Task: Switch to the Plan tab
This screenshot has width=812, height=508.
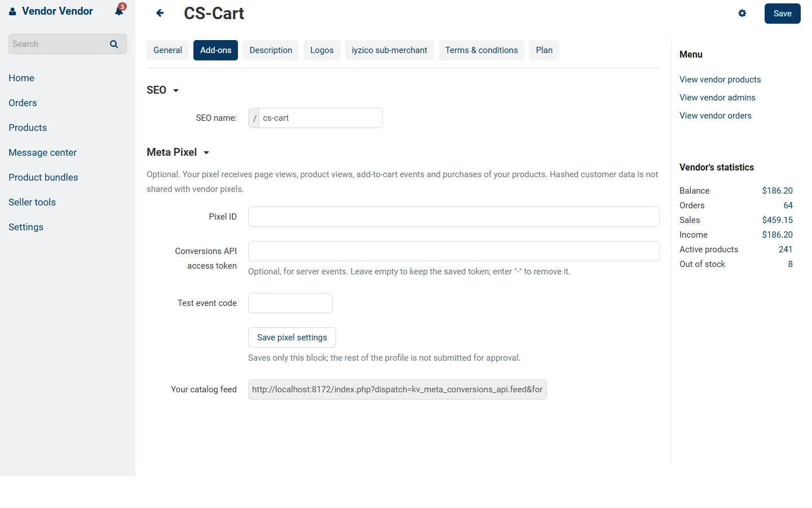Action: click(x=544, y=50)
